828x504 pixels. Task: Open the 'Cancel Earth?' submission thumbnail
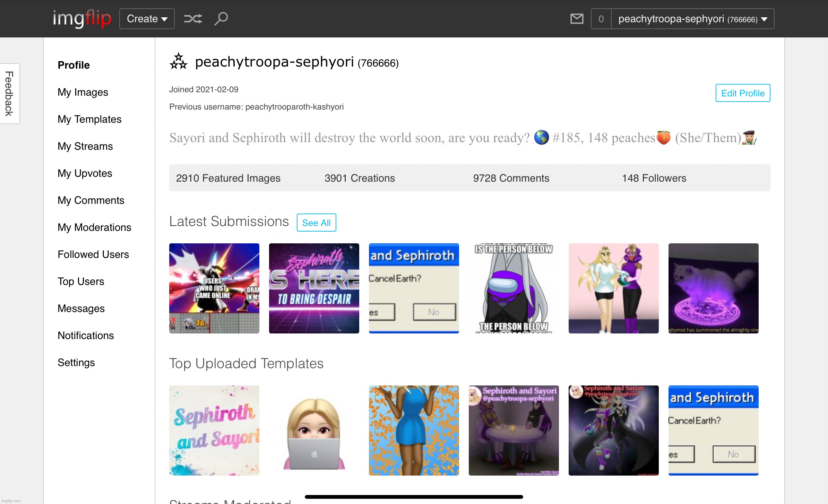click(x=414, y=288)
